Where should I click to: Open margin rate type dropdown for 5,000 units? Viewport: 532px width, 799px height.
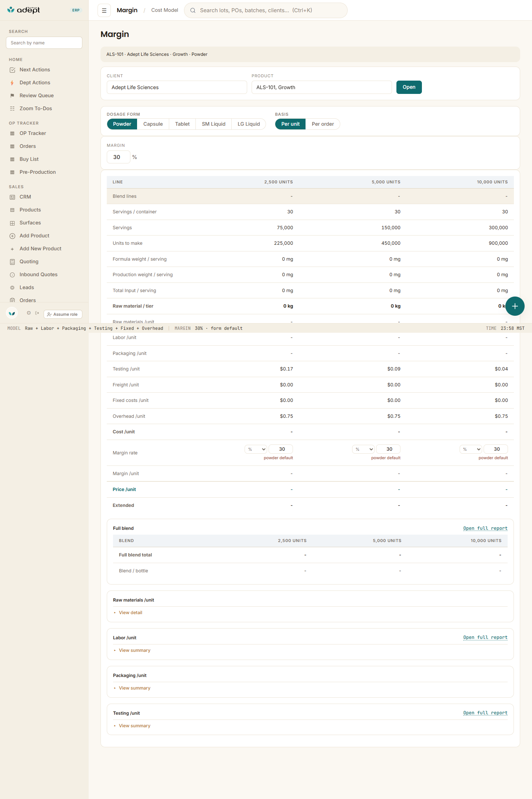pyautogui.click(x=364, y=449)
